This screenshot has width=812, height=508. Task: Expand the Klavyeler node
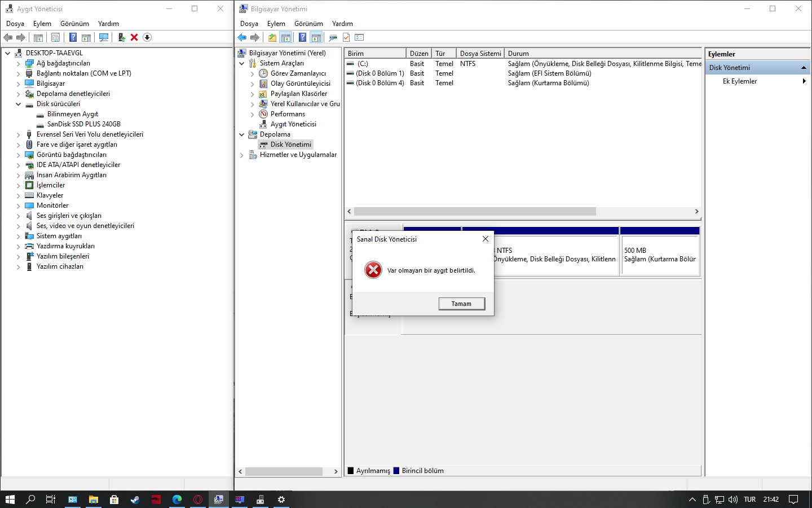19,195
